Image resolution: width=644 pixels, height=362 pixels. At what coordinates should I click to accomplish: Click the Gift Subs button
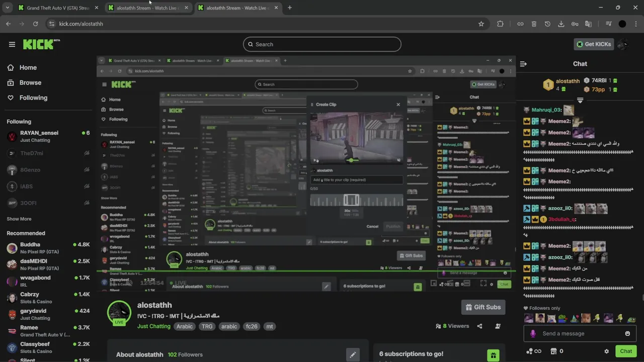tap(483, 307)
